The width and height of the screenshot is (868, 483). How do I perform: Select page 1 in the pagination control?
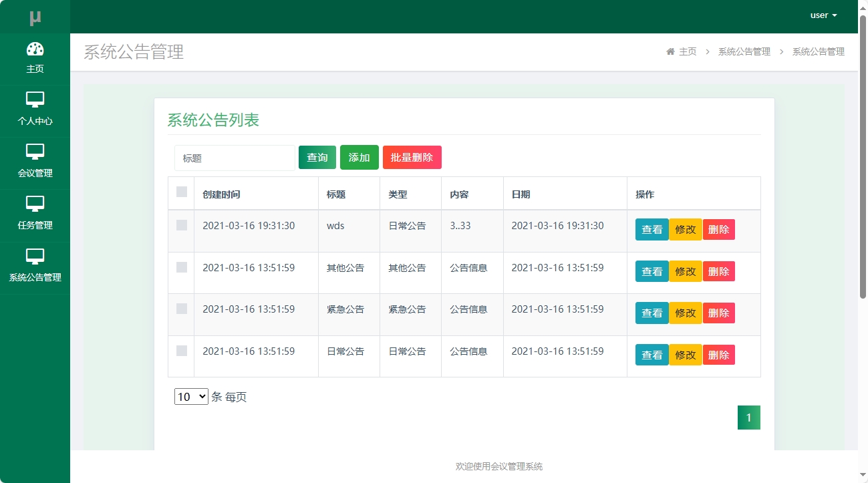748,417
